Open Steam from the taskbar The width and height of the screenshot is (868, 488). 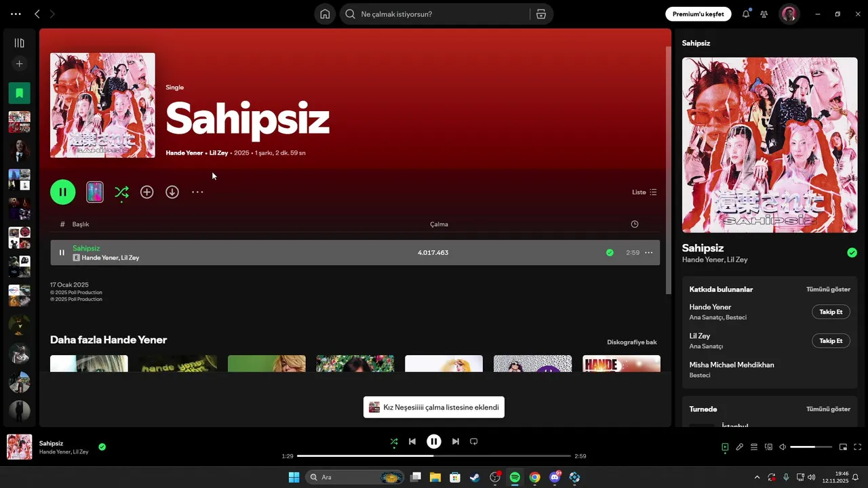[x=475, y=477]
